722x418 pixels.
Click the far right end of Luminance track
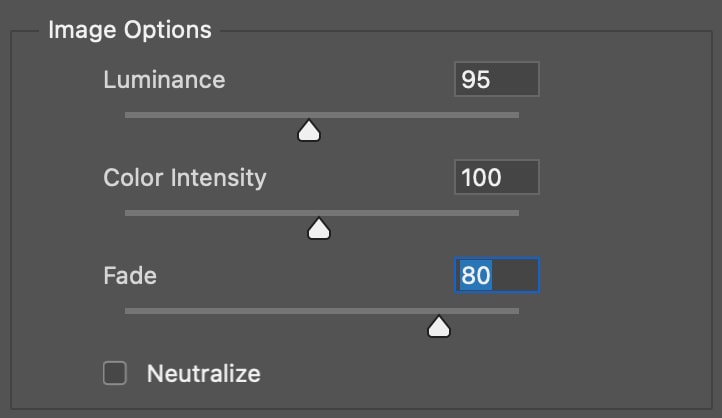tap(516, 115)
